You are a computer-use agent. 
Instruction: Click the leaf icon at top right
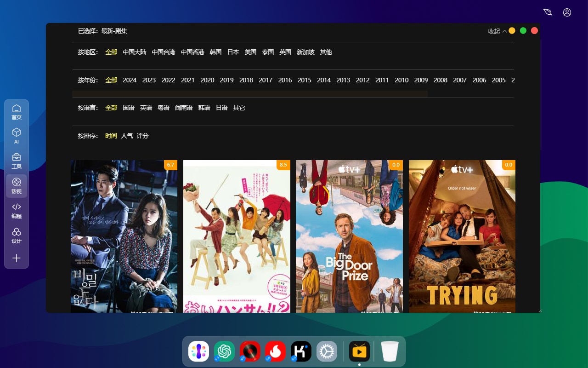(547, 12)
